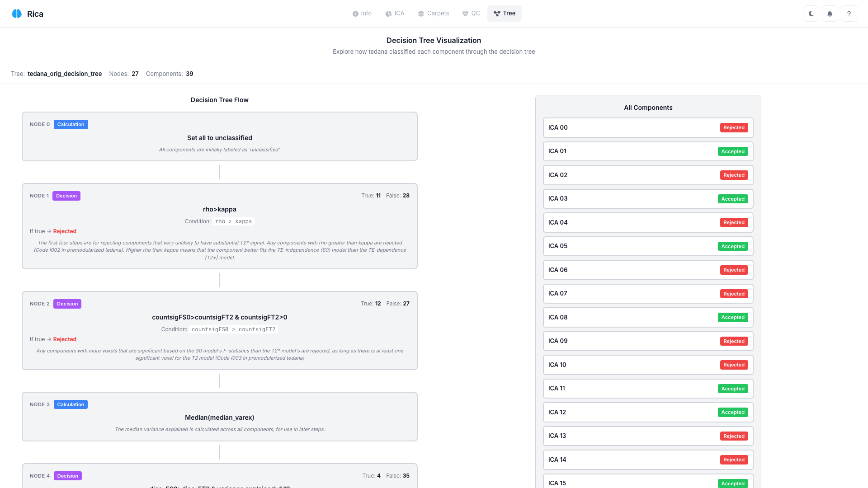The height and width of the screenshot is (488, 868).
Task: Go to the Carpets tab
Action: coord(433,14)
